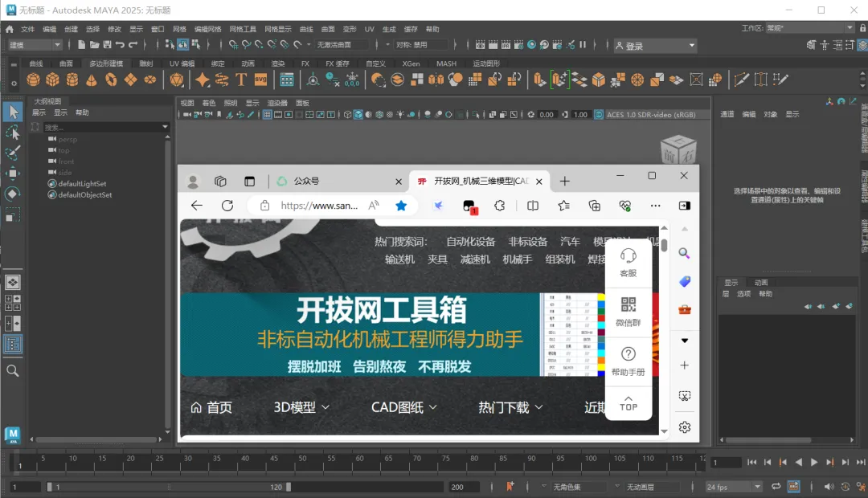The height and width of the screenshot is (498, 868).
Task: Select the Select tool arrow in toolbox
Action: click(x=13, y=112)
